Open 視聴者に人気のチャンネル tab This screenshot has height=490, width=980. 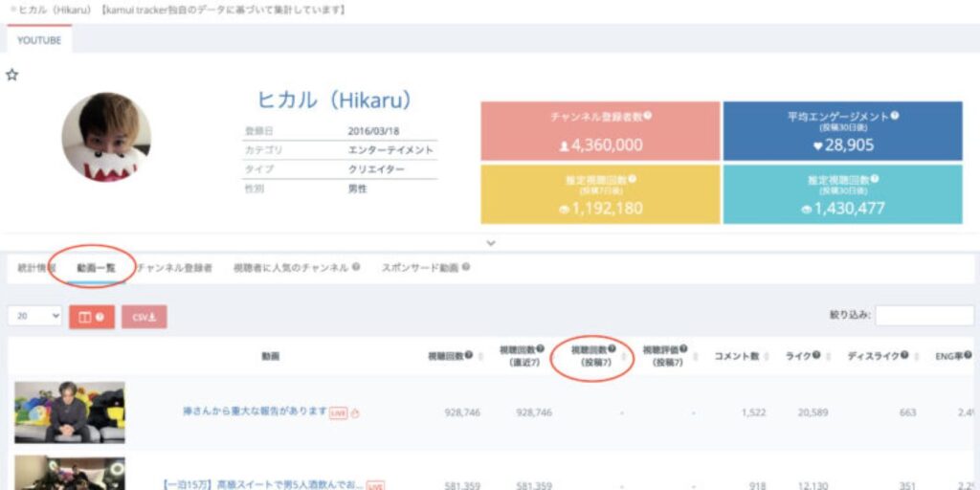[x=291, y=268]
